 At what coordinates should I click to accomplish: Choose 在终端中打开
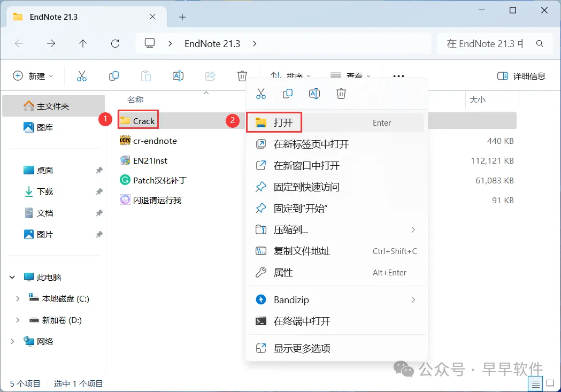[x=336, y=321]
